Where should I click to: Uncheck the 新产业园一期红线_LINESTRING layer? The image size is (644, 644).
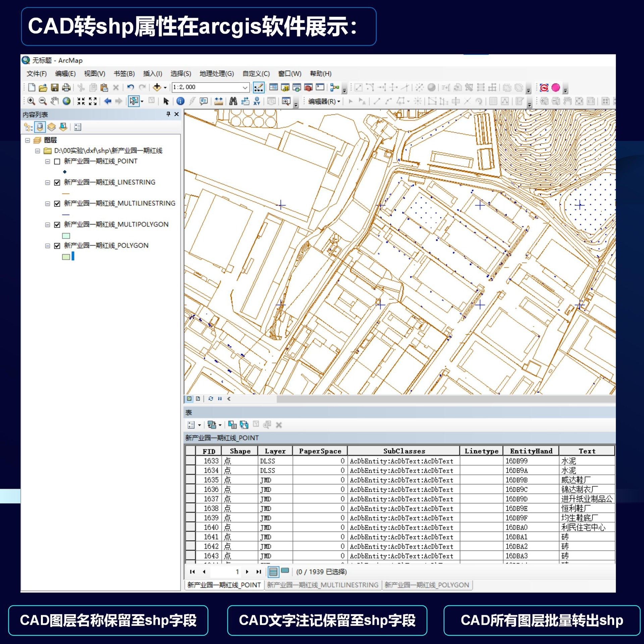pos(57,182)
